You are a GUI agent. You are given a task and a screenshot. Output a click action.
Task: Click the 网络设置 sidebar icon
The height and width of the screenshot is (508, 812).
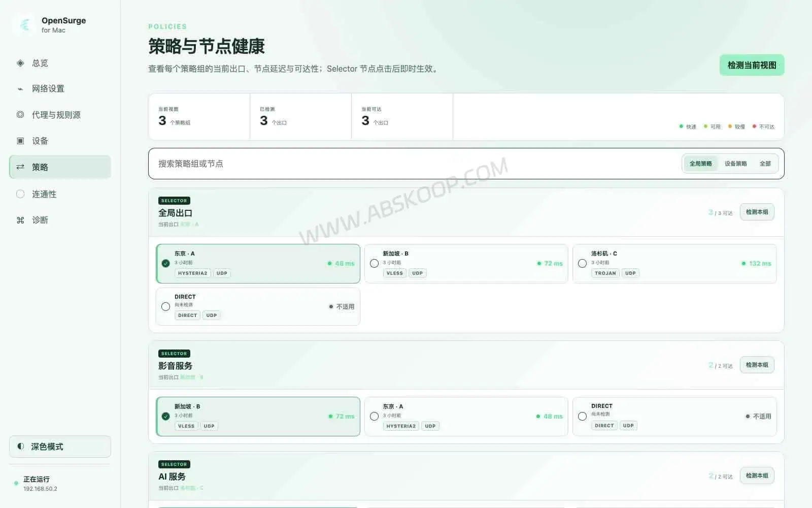pos(20,89)
